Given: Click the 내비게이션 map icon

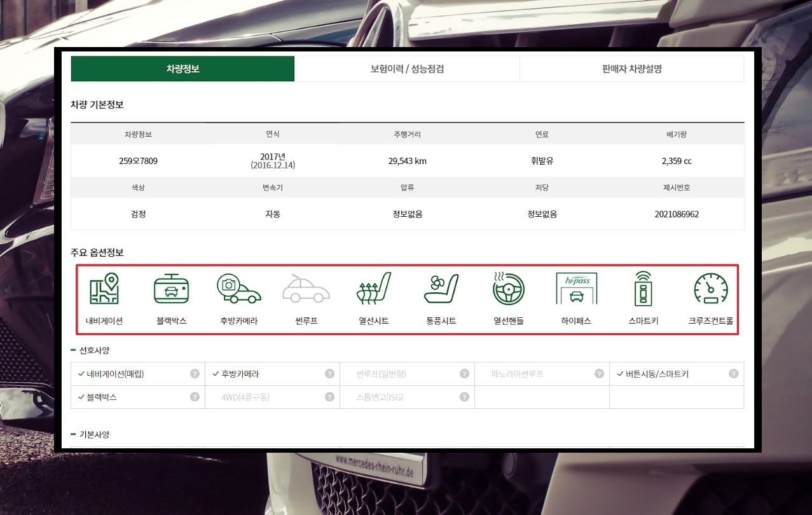Looking at the screenshot, I should [x=104, y=289].
